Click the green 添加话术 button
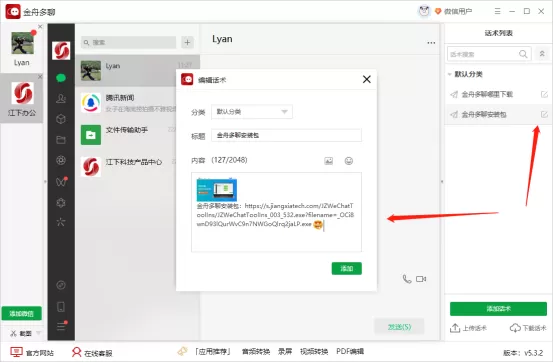 click(498, 309)
